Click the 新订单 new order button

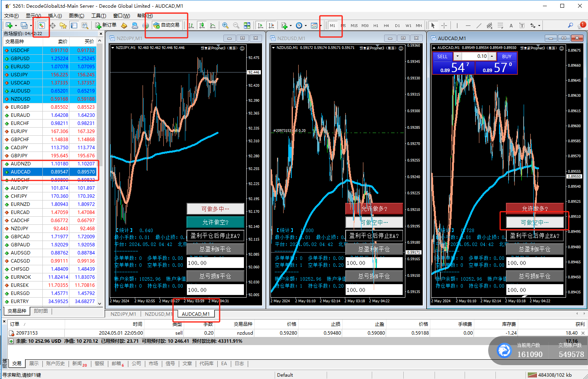106,25
